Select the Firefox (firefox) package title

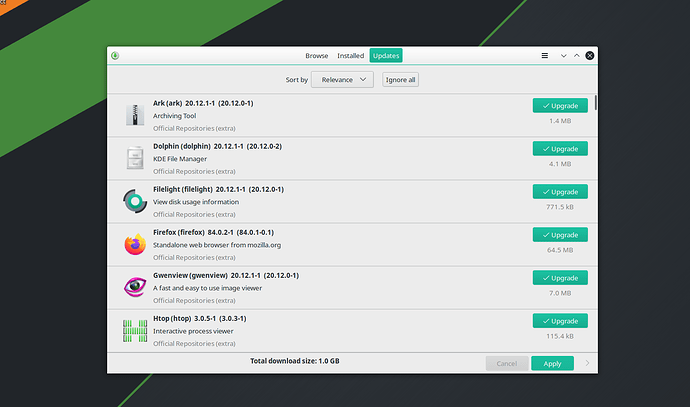213,232
